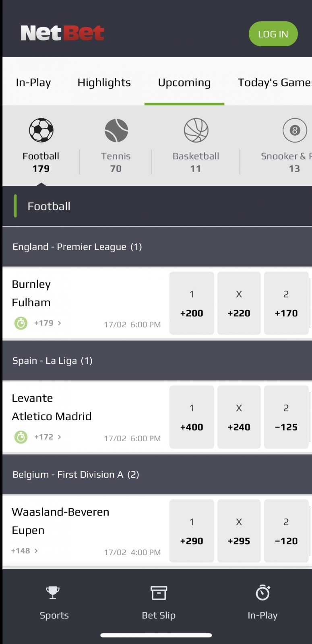Toggle Eupen away win -120 odds
This screenshot has height=644, width=312.
click(x=286, y=531)
